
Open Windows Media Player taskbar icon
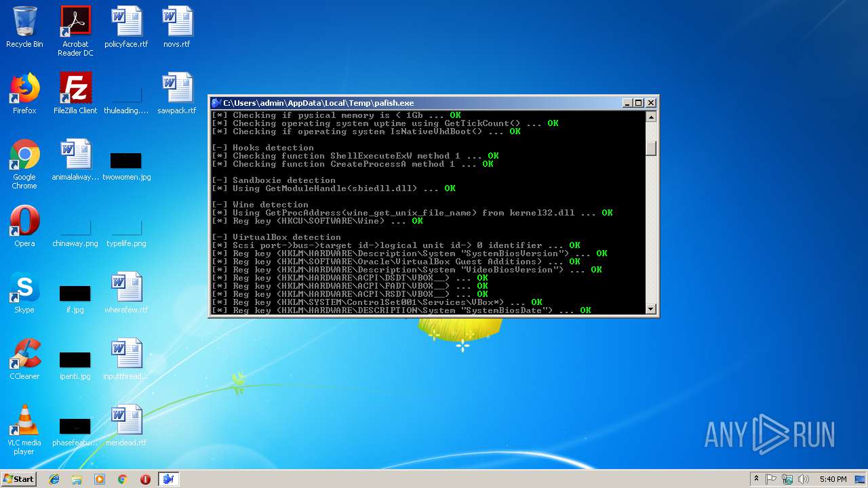tap(100, 479)
